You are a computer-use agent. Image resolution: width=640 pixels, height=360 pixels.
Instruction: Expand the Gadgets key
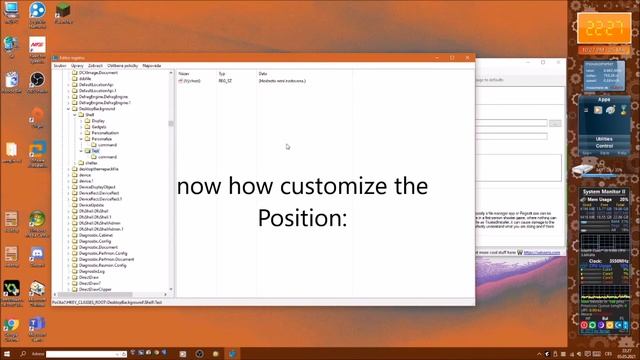click(x=81, y=127)
